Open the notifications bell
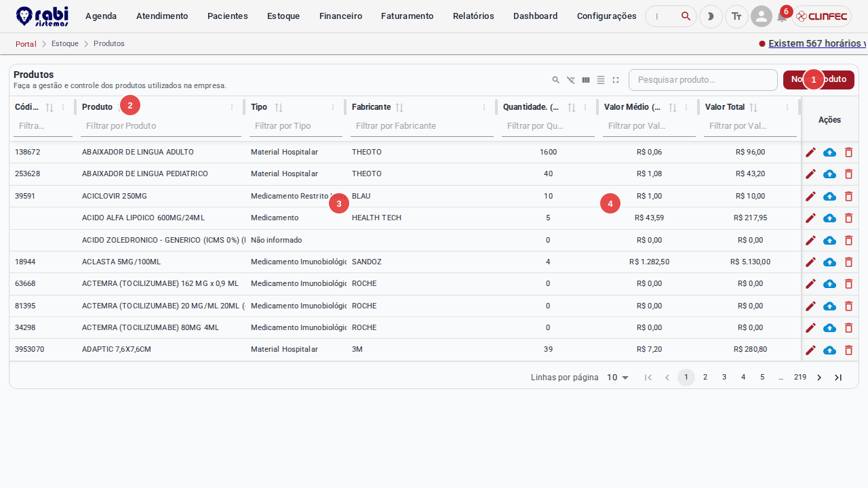The width and height of the screenshot is (868, 488). point(782,16)
